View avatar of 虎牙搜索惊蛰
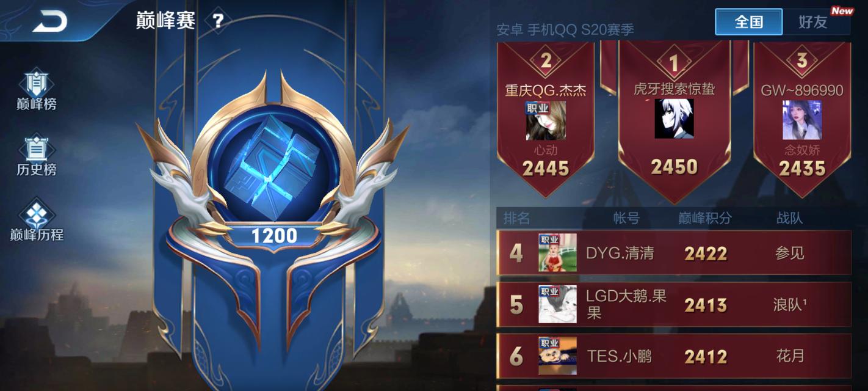868x391 pixels. [674, 119]
